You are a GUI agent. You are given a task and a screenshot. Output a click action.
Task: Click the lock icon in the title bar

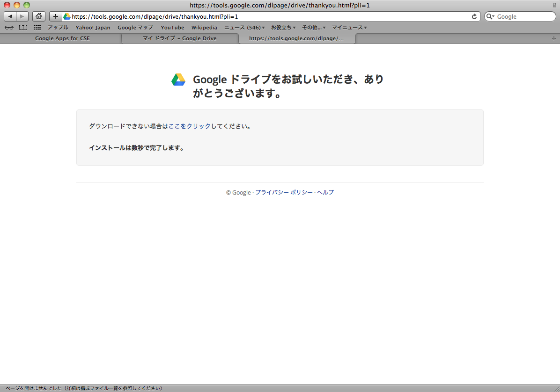click(554, 5)
